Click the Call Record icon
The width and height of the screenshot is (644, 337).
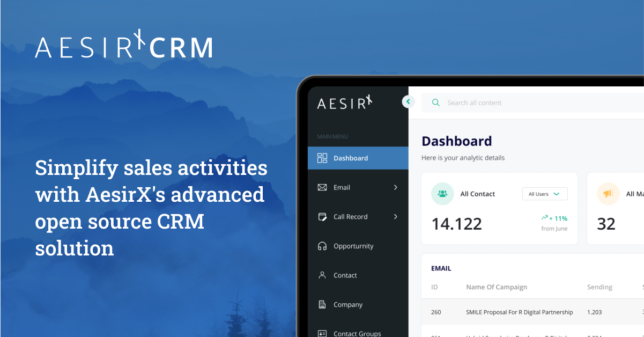tap(322, 217)
